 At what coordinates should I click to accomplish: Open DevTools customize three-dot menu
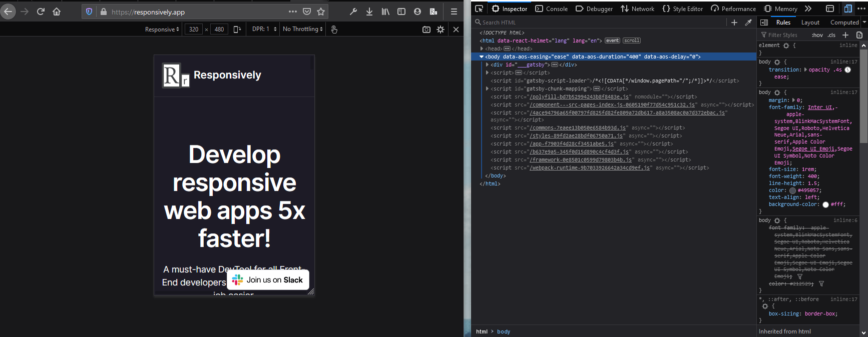[x=861, y=8]
